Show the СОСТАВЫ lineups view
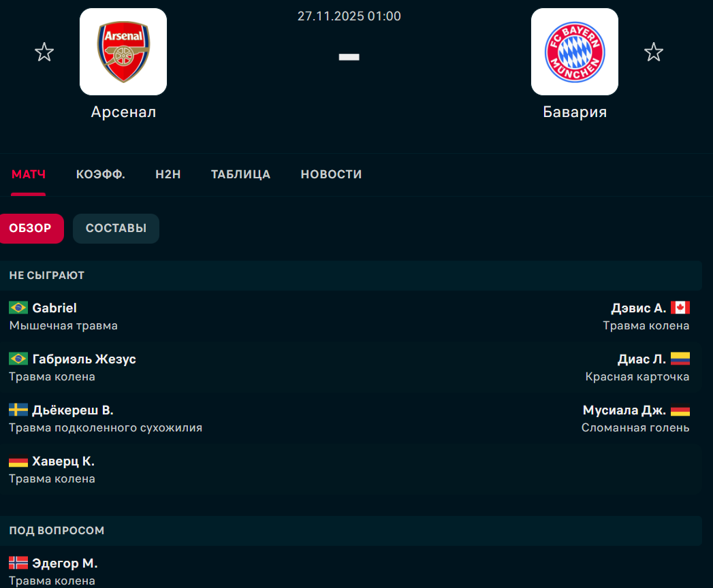 [x=116, y=228]
